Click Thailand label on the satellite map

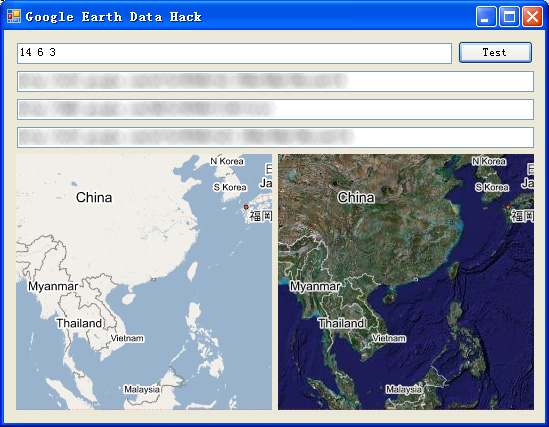[342, 323]
